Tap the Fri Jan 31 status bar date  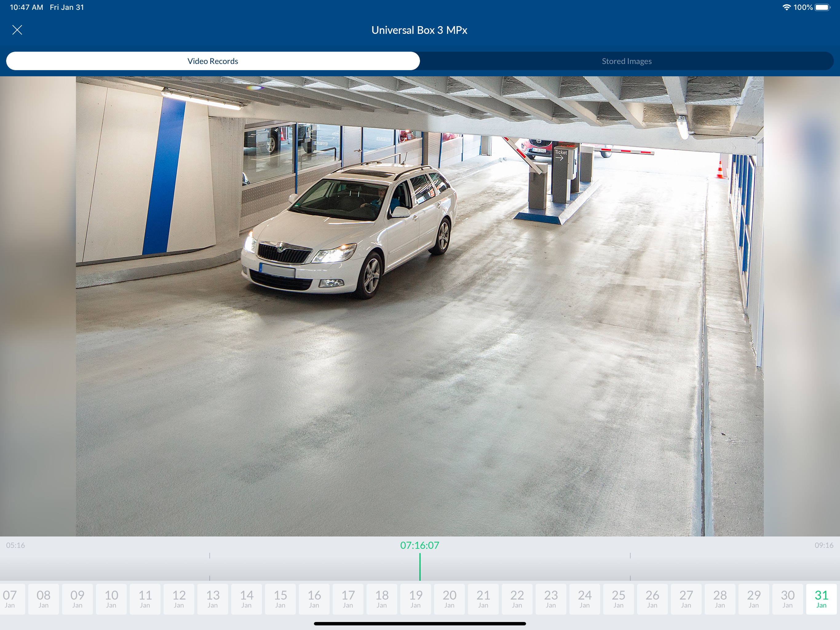[x=67, y=7]
